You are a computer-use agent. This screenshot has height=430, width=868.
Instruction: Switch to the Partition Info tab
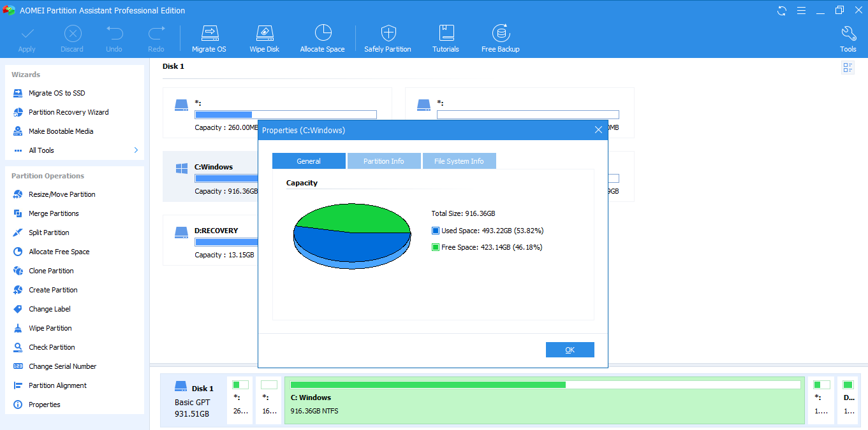(384, 161)
